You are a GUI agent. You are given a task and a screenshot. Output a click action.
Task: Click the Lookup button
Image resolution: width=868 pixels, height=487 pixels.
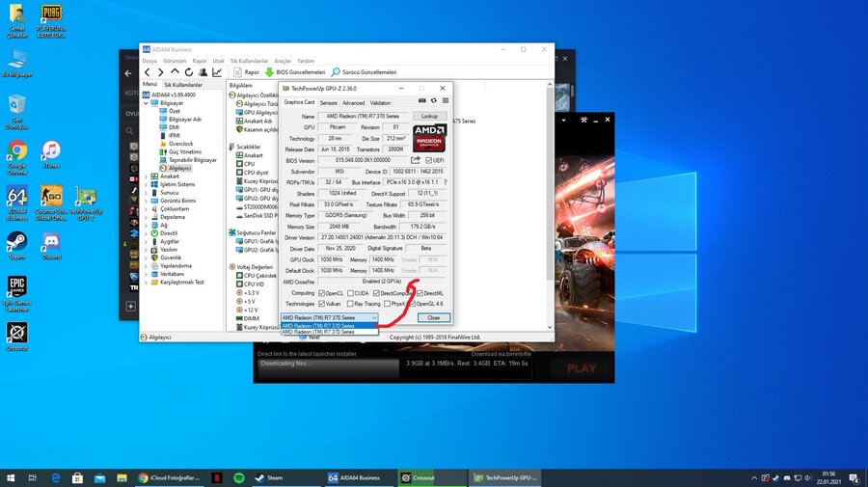pos(430,116)
